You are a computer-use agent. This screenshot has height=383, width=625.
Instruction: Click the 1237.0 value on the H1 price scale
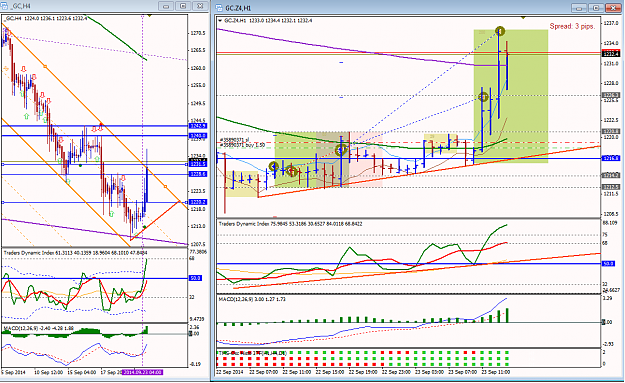point(610,23)
